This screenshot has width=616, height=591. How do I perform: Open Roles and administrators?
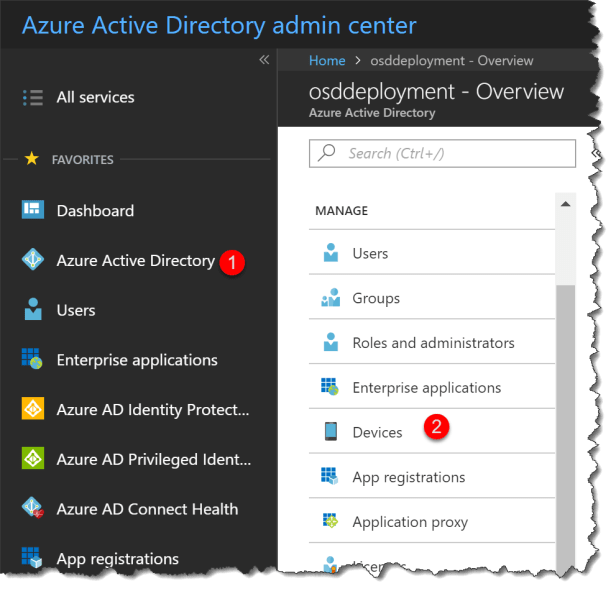pos(433,343)
